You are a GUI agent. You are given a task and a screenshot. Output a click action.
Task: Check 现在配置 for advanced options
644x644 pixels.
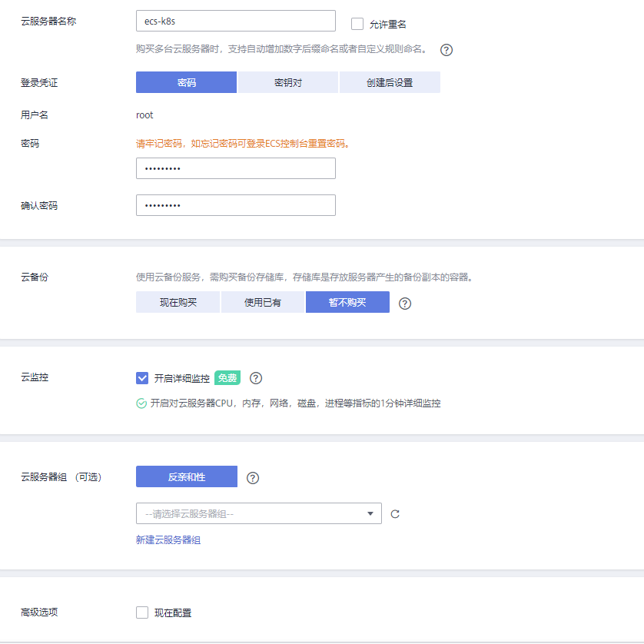(x=142, y=612)
